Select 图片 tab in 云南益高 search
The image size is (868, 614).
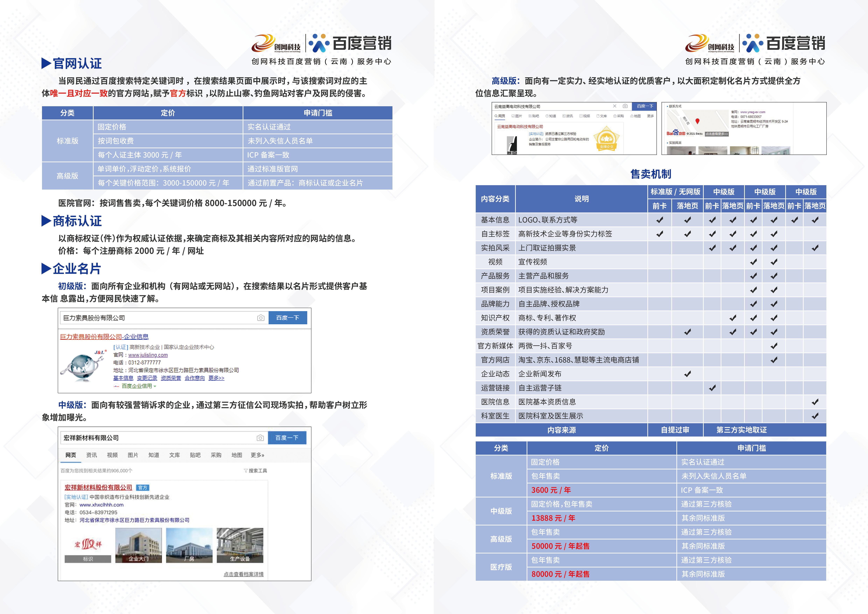(516, 116)
